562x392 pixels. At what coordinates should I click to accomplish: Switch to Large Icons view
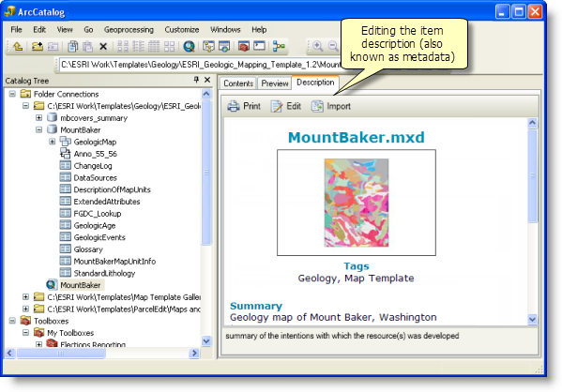tap(123, 46)
